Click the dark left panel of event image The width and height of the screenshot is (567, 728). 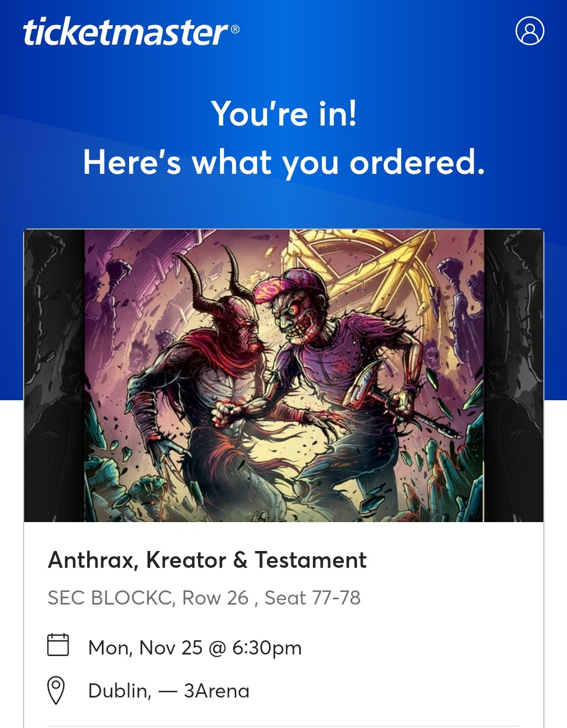54,376
